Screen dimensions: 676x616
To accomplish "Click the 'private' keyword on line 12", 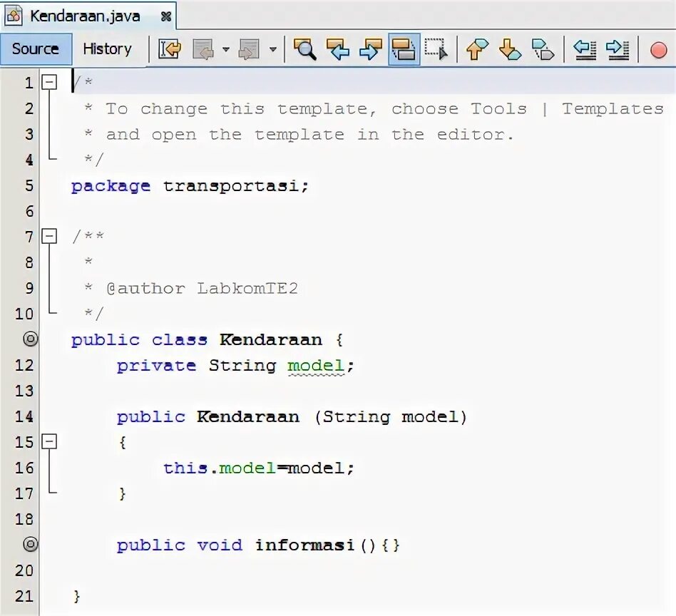I will pyautogui.click(x=156, y=366).
